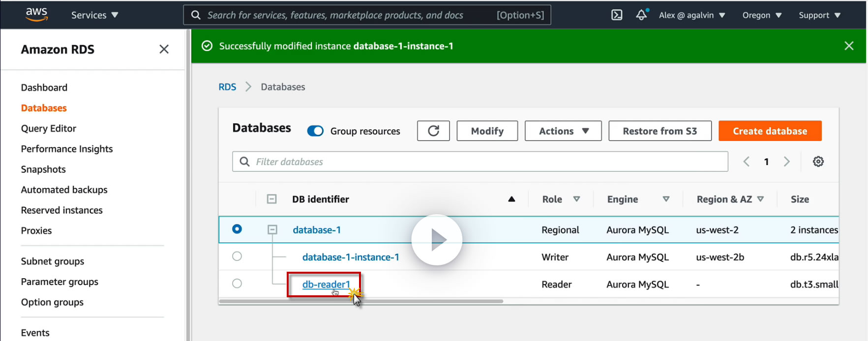Select the database-1 radio button

(237, 229)
